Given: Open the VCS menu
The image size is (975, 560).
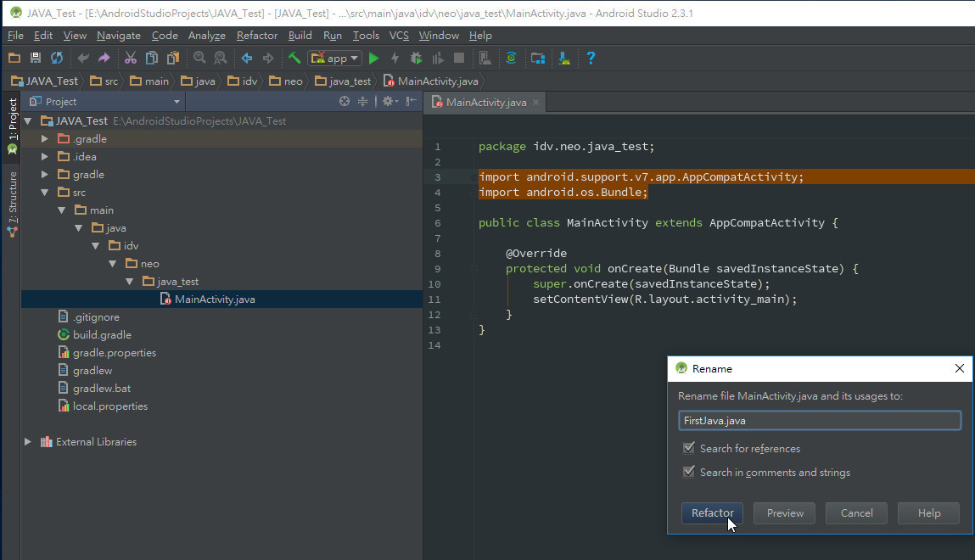Looking at the screenshot, I should [399, 36].
